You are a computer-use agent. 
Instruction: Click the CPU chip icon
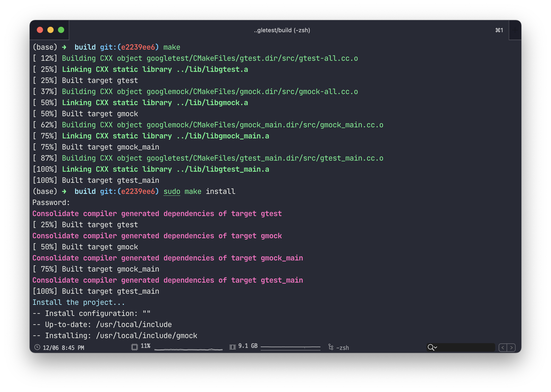(x=135, y=347)
